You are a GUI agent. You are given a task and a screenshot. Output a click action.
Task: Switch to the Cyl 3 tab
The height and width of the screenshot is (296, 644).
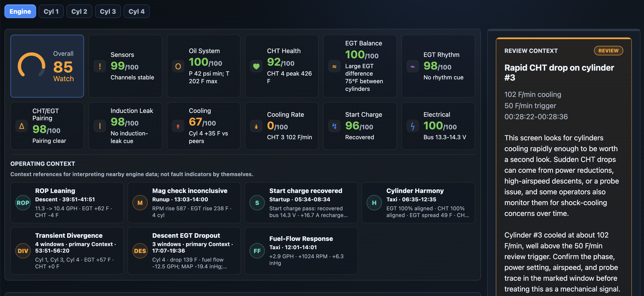(108, 11)
